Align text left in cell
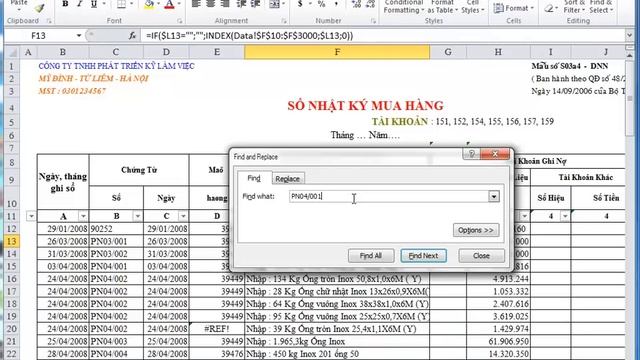This screenshot has width=640, height=360. [196, 4]
